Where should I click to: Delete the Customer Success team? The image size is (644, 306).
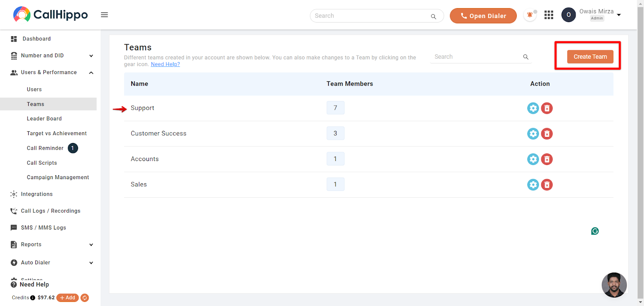[547, 134]
